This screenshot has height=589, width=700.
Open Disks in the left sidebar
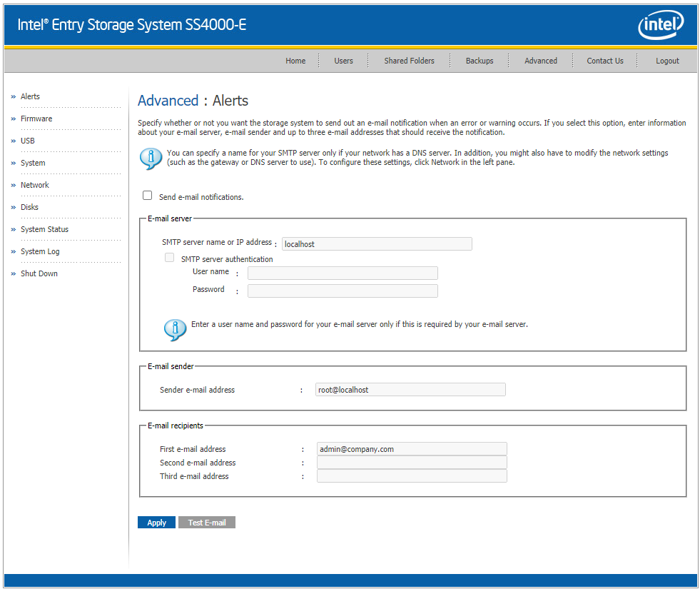coord(29,207)
